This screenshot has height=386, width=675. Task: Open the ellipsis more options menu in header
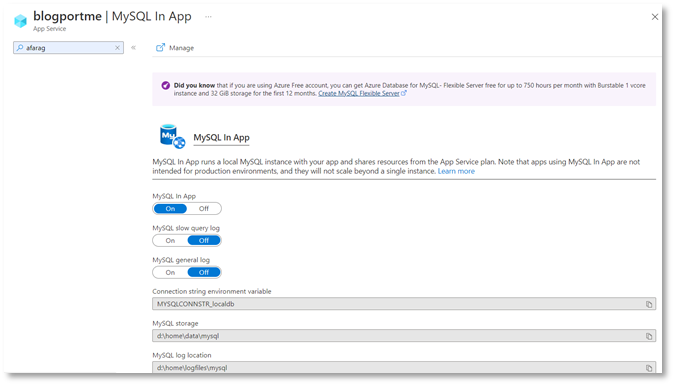(208, 17)
